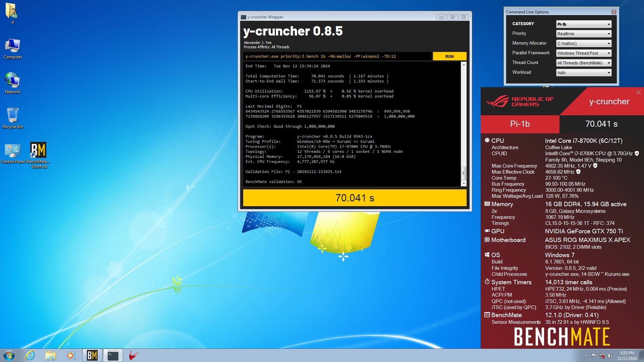The image size is (644, 362).
Task: Open the Computer desktop icon
Action: (13, 49)
